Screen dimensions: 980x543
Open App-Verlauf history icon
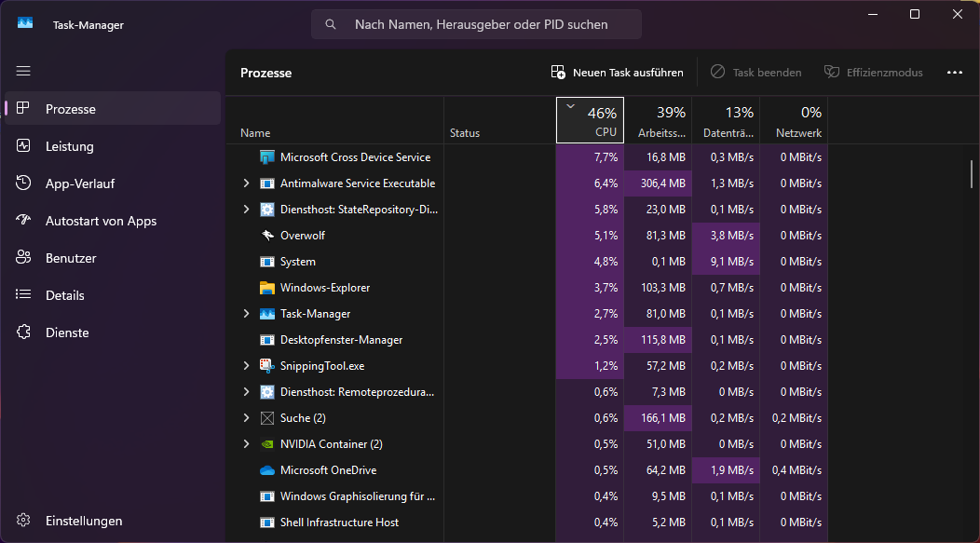(x=24, y=183)
